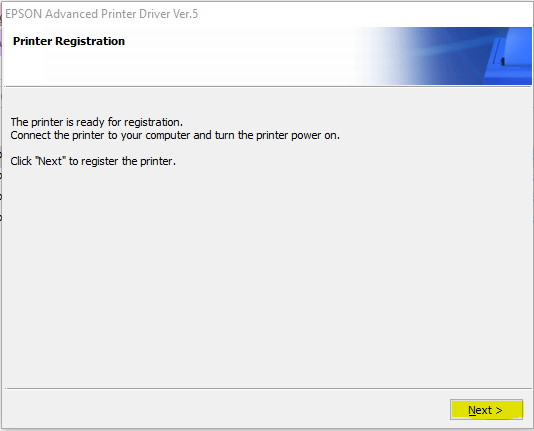Click the EPSON Advanced Printer Driver title bar
534x431 pixels.
[x=267, y=14]
